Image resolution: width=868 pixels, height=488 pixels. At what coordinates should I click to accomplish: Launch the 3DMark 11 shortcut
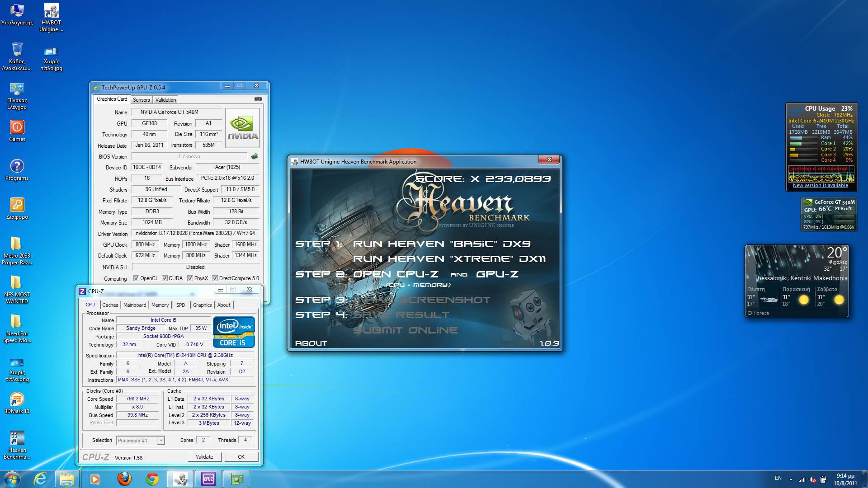[x=17, y=403]
